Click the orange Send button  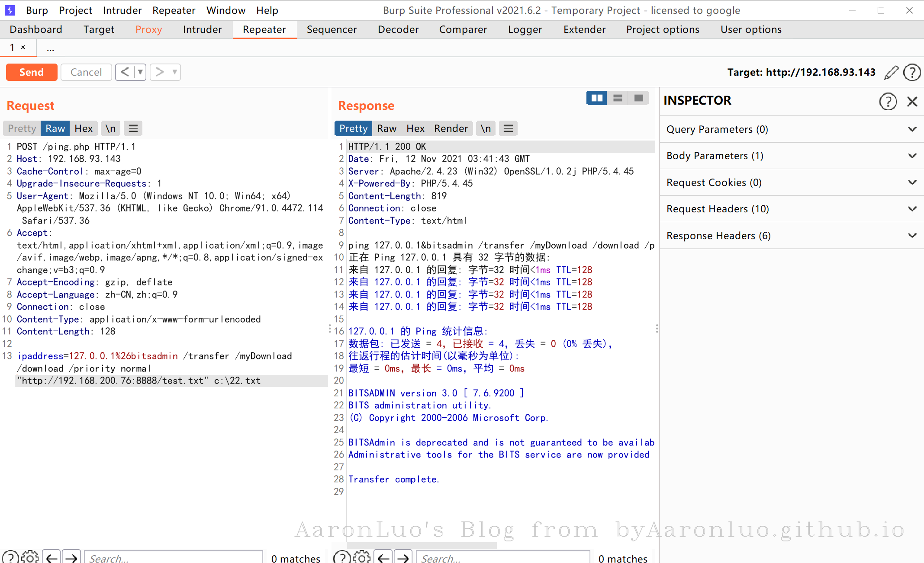coord(32,72)
